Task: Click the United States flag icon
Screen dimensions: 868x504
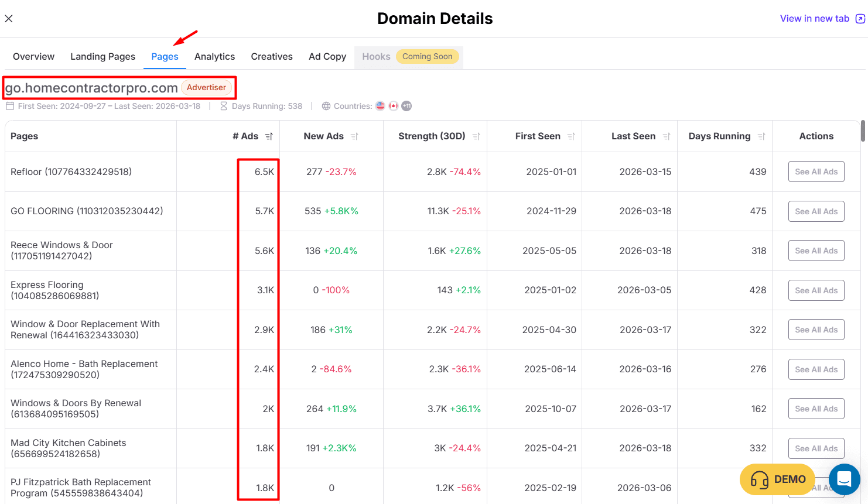Action: 381,106
